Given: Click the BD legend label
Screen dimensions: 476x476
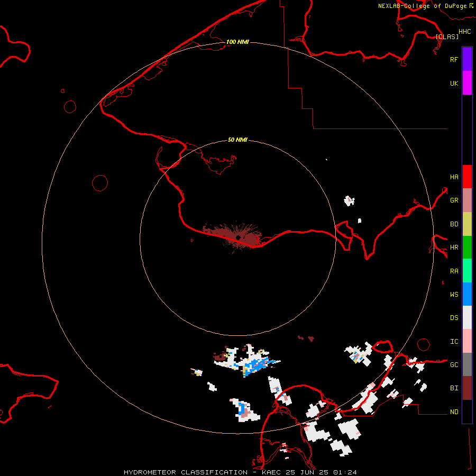Looking at the screenshot, I should point(454,224).
